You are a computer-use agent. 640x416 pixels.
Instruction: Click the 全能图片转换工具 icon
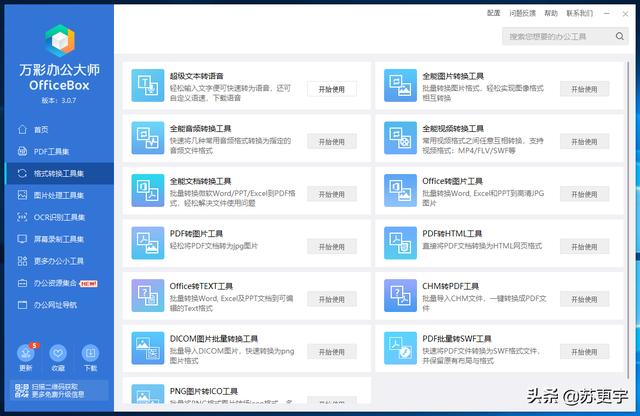400,85
